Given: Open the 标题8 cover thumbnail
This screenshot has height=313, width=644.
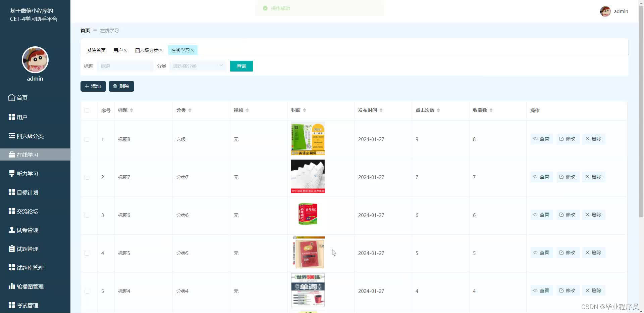Looking at the screenshot, I should (x=308, y=139).
